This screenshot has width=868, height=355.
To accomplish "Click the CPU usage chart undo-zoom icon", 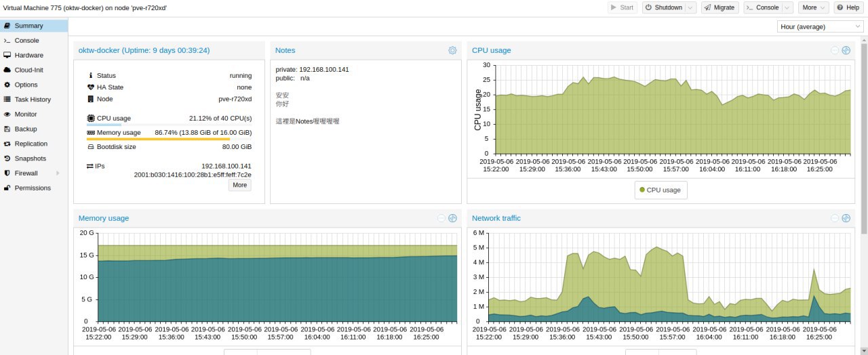I will [x=835, y=50].
